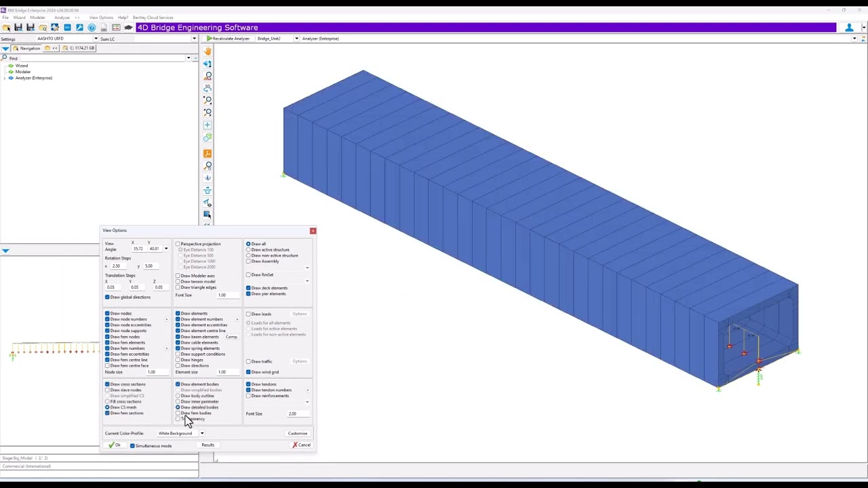
Task: Open the Modeler menu
Action: pyautogui.click(x=37, y=18)
